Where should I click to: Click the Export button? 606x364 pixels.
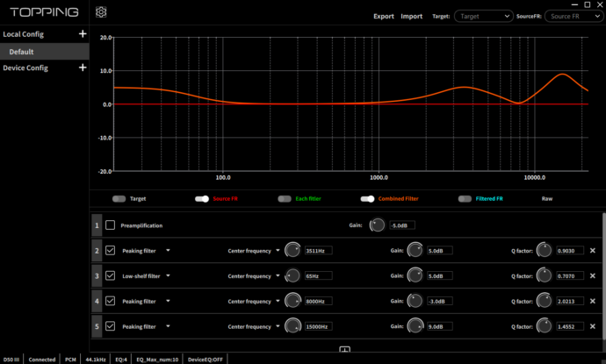pos(384,16)
